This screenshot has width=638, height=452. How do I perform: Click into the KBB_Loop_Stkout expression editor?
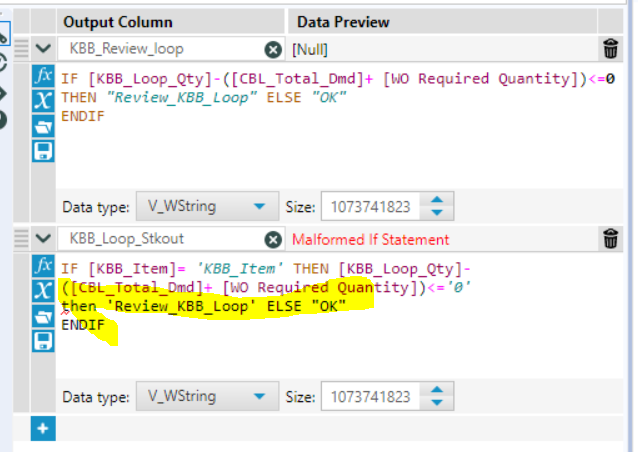339,316
